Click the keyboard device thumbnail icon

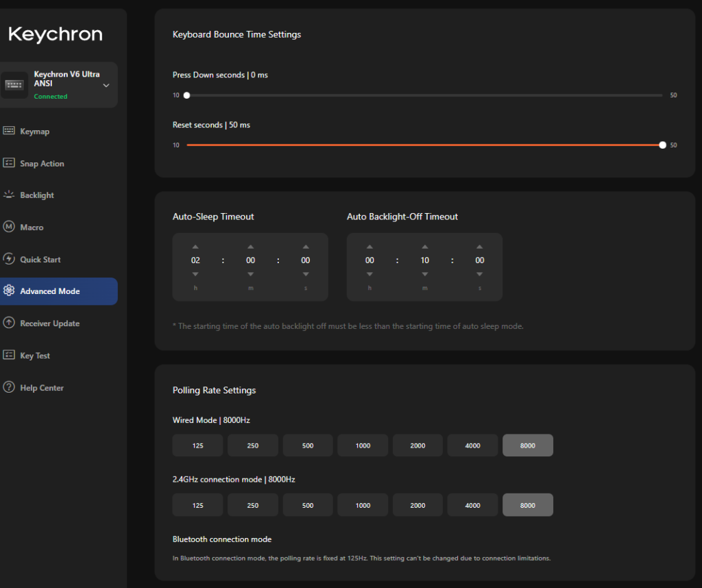(x=14, y=85)
